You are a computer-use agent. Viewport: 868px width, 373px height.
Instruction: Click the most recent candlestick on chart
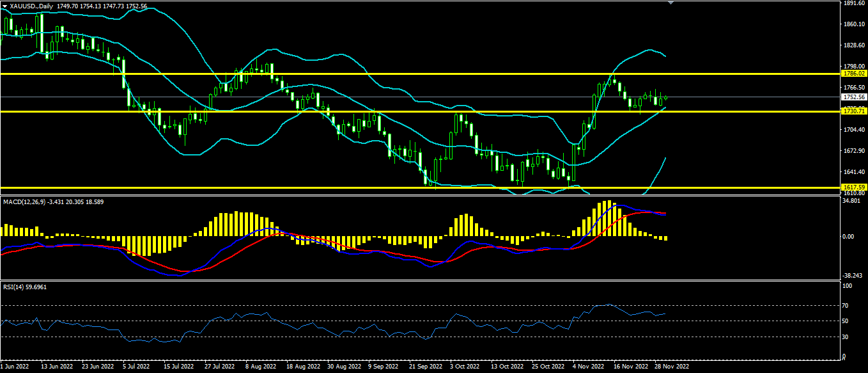pyautogui.click(x=666, y=98)
